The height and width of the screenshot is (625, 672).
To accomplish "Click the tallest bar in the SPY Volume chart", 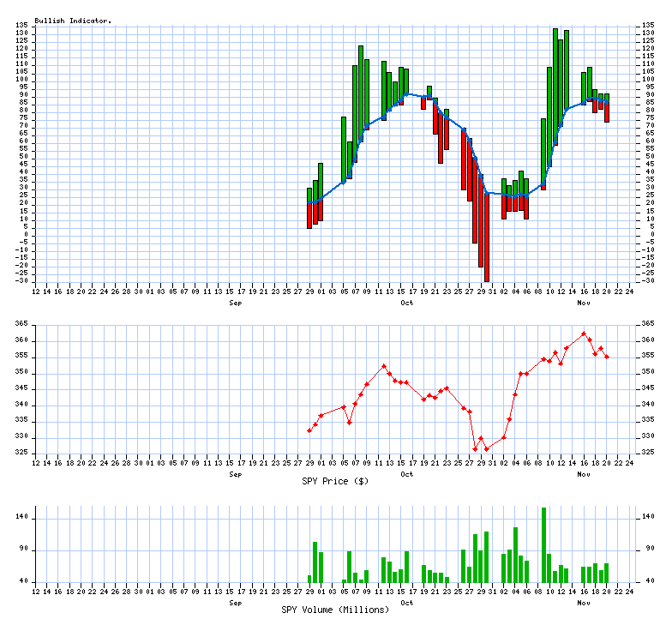I will pyautogui.click(x=543, y=544).
